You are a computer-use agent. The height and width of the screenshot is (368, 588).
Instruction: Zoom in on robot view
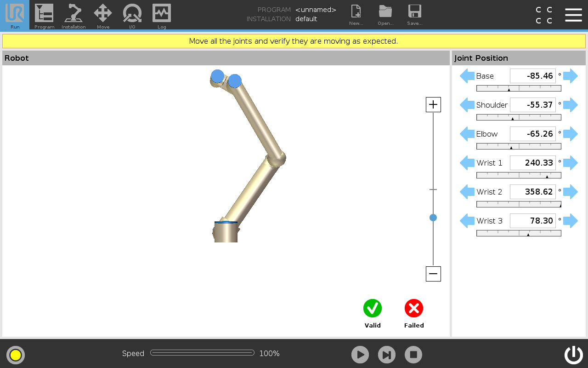coord(433,105)
